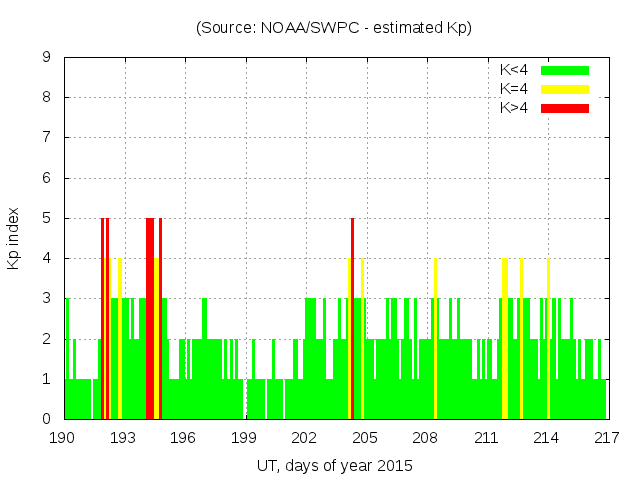Viewport: 640px width, 480px height.
Task: Click the red K>4 legend swatch
Action: [x=565, y=108]
